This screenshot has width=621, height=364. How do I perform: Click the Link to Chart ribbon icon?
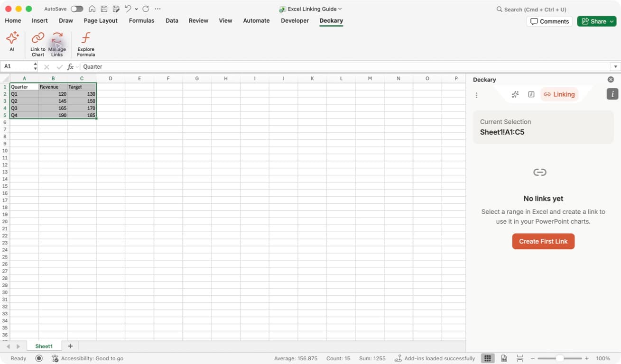click(38, 44)
